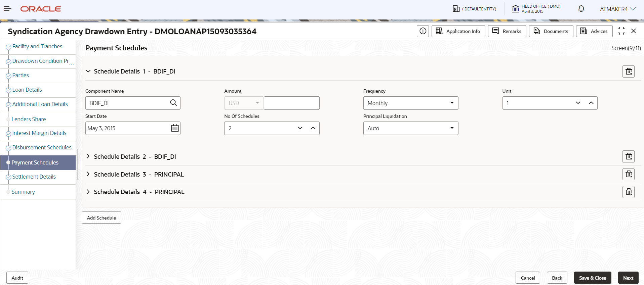Viewport: 644px width, 285px height.
Task: Decrease No Of Schedules with down arrow
Action: (x=300, y=128)
